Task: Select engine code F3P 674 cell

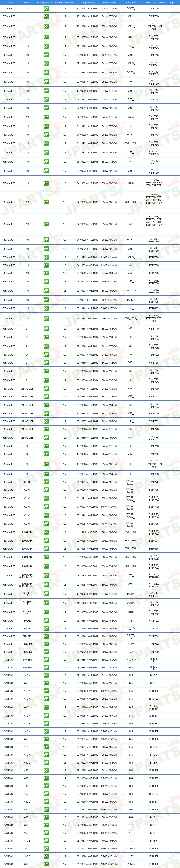Action: point(154,541)
